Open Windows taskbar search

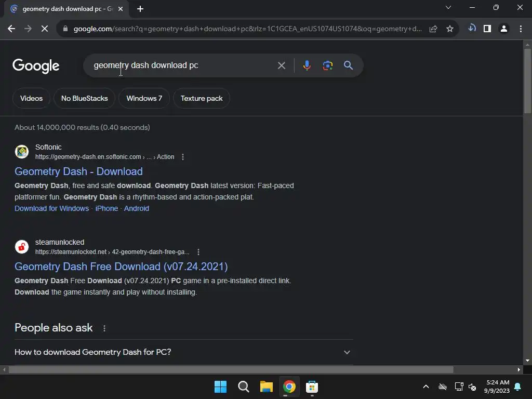click(x=244, y=387)
